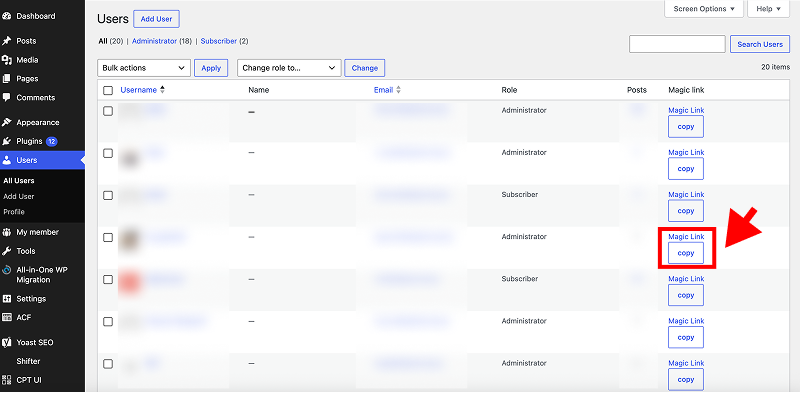Image resolution: width=800 pixels, height=393 pixels.
Task: Click the Apply button
Action: point(211,68)
